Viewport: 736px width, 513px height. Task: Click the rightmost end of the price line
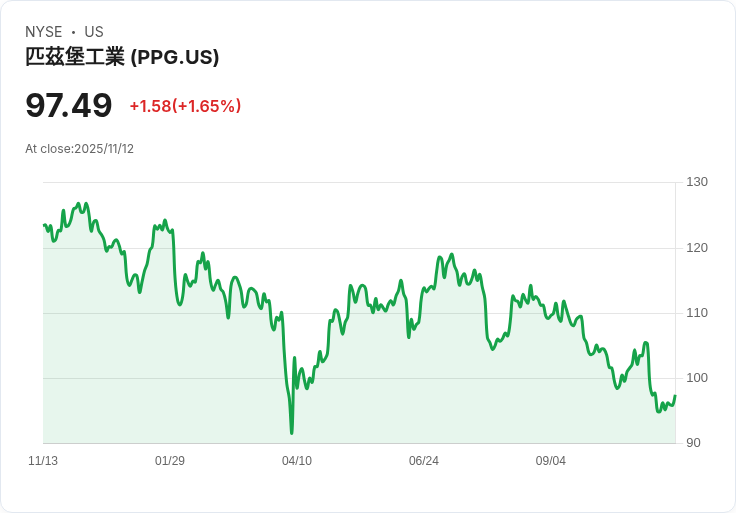(675, 396)
